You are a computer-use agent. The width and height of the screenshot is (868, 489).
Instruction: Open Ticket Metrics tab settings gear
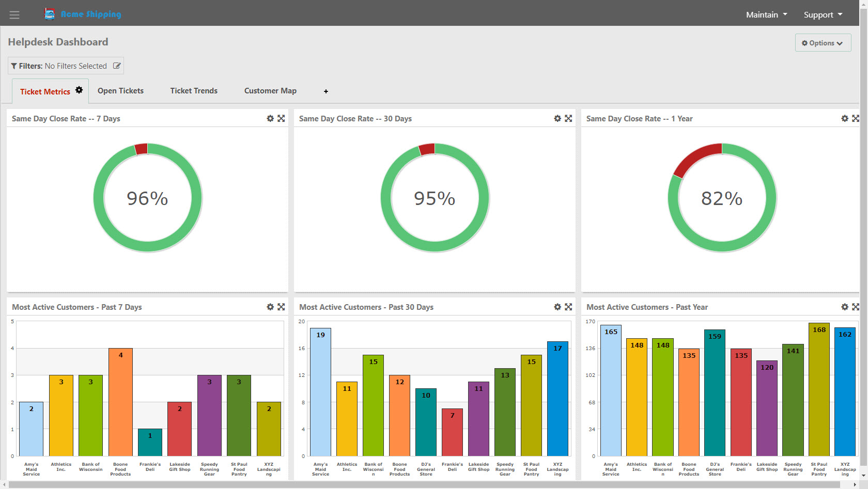[79, 90]
